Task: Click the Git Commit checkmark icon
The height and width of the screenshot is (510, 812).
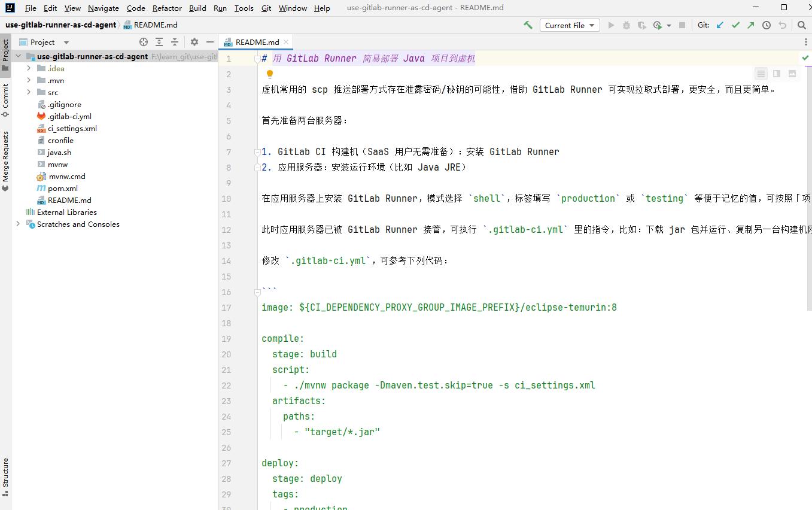Action: (x=735, y=25)
